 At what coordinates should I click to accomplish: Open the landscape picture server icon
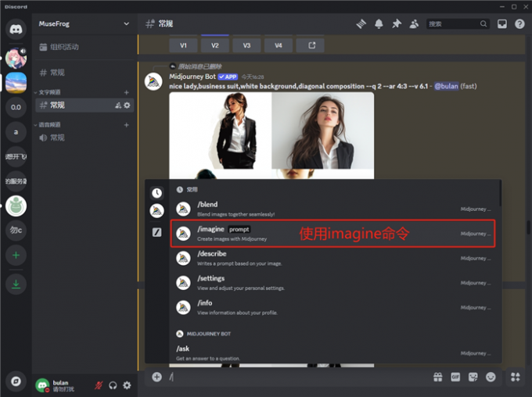(x=16, y=83)
